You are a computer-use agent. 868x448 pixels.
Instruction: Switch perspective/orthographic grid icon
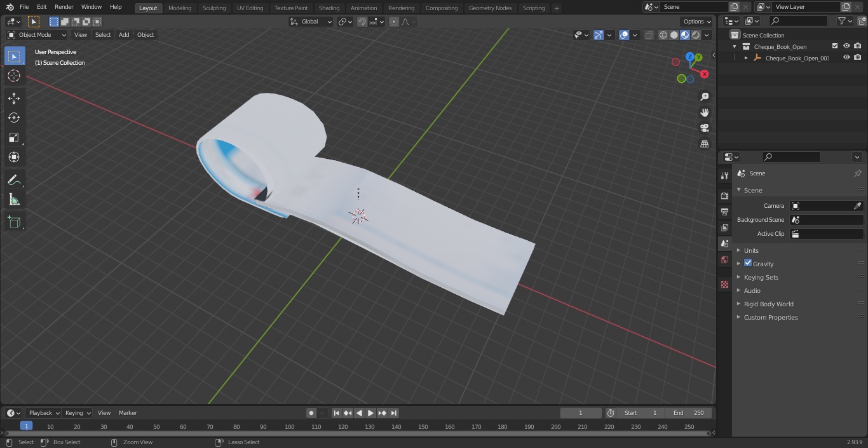[x=704, y=144]
